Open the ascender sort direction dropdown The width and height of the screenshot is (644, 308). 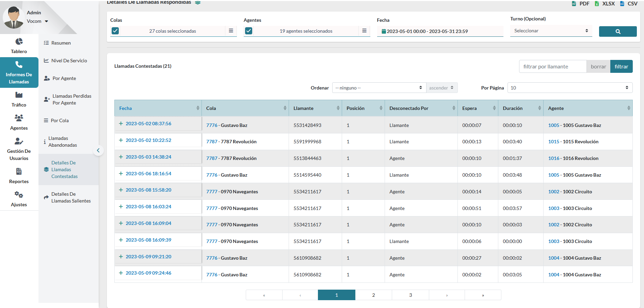[441, 88]
